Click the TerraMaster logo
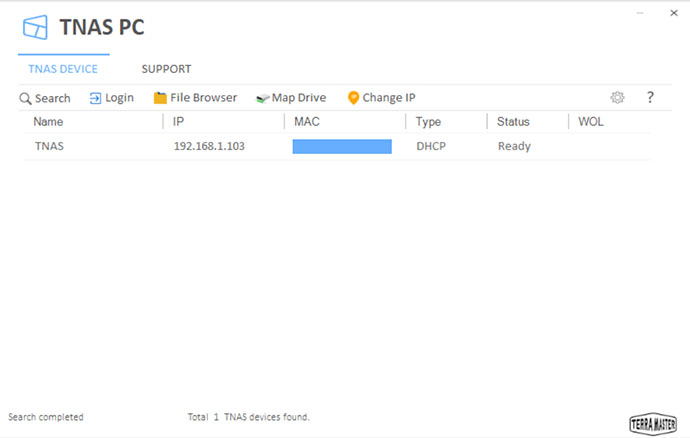690x438 pixels. (x=653, y=424)
